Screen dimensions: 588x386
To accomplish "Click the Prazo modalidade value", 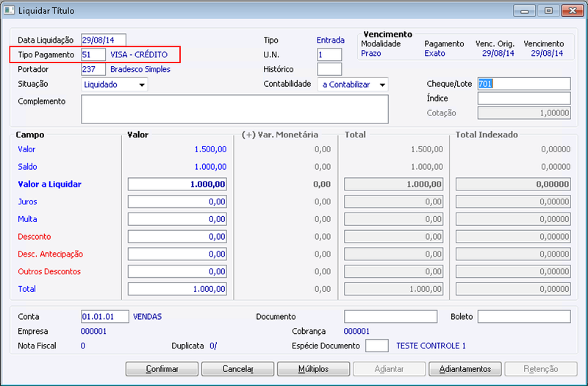I will click(371, 53).
